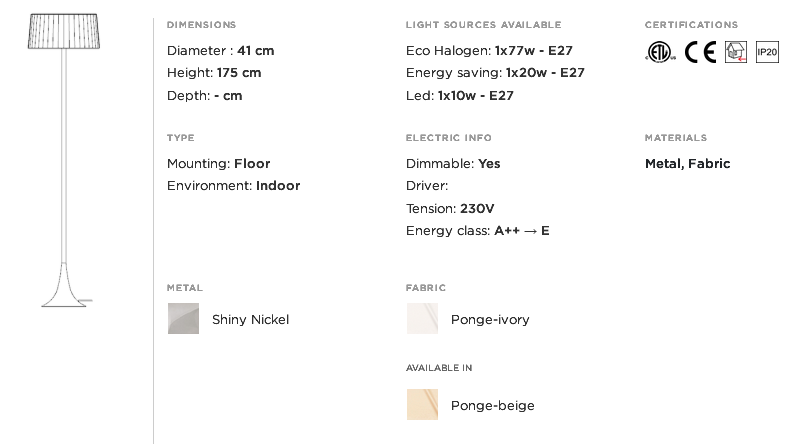The image size is (799, 444).
Task: Select the Ponge-ivory fabric swatch
Action: tap(422, 319)
